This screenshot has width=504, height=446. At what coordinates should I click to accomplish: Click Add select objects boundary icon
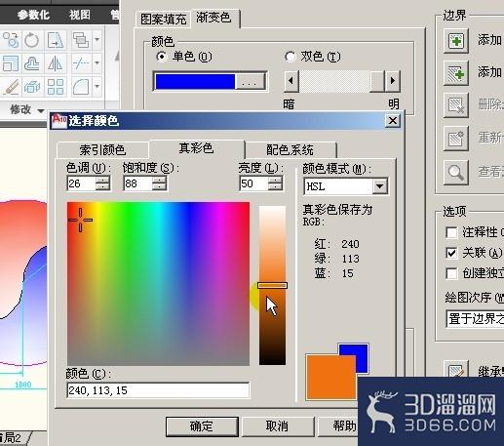point(456,73)
